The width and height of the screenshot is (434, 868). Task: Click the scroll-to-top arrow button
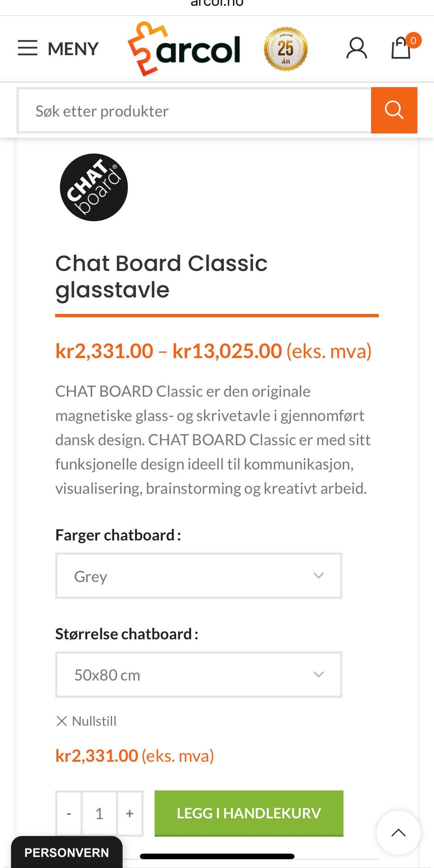click(x=398, y=832)
